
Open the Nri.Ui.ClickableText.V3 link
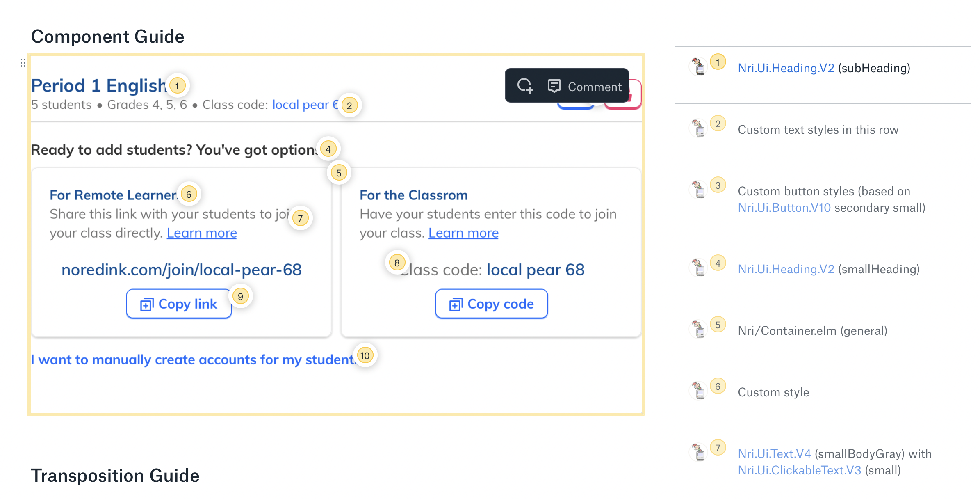pos(799,470)
